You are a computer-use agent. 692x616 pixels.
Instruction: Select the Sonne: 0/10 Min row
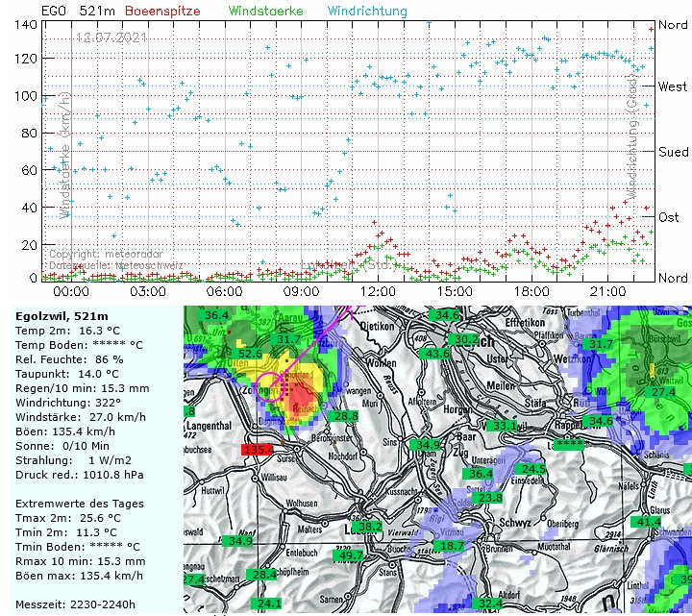tap(62, 446)
